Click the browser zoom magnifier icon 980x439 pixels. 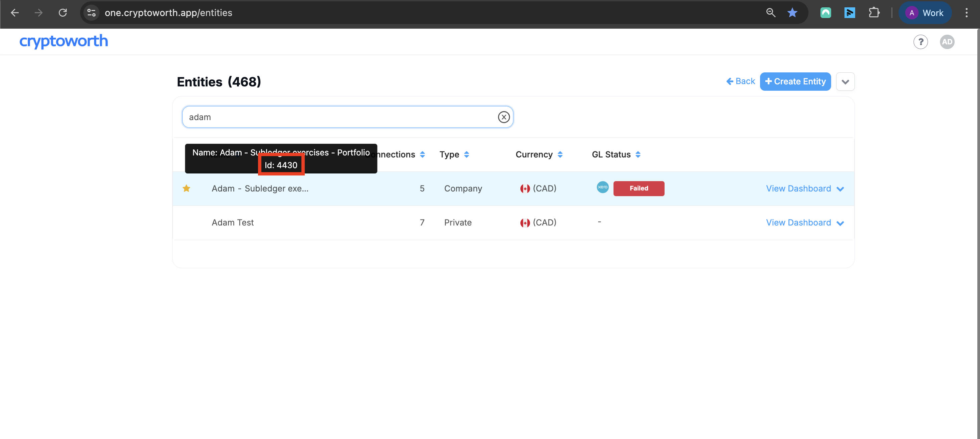pos(770,13)
